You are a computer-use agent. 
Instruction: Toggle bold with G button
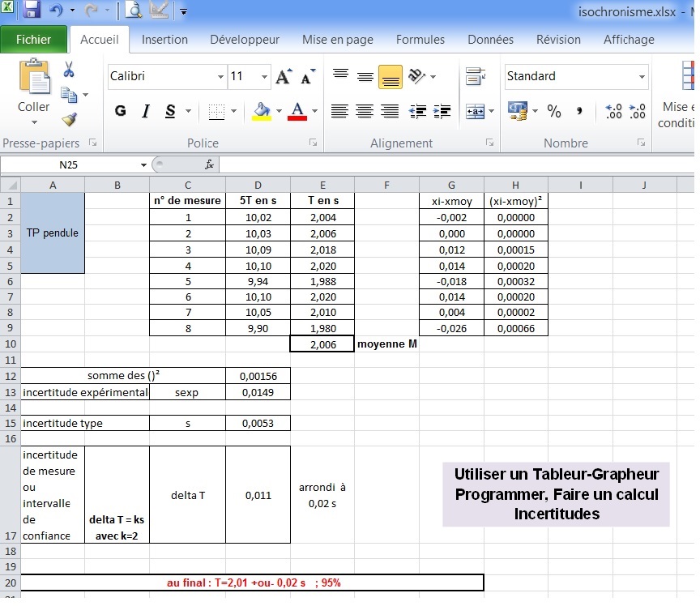tap(120, 111)
